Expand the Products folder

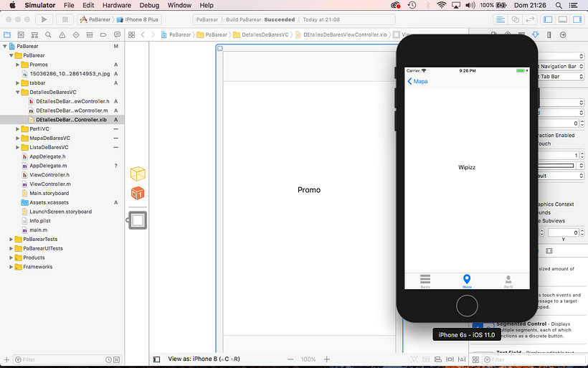(11, 258)
